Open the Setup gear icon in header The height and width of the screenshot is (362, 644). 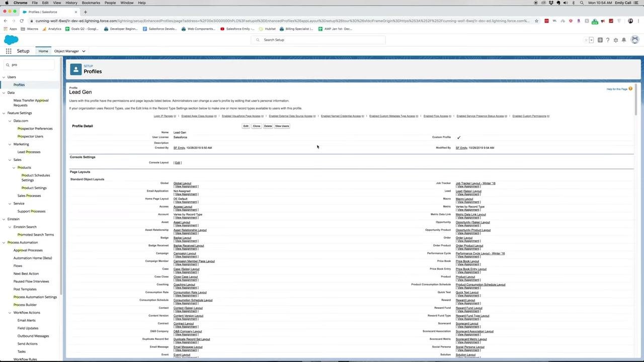point(615,40)
